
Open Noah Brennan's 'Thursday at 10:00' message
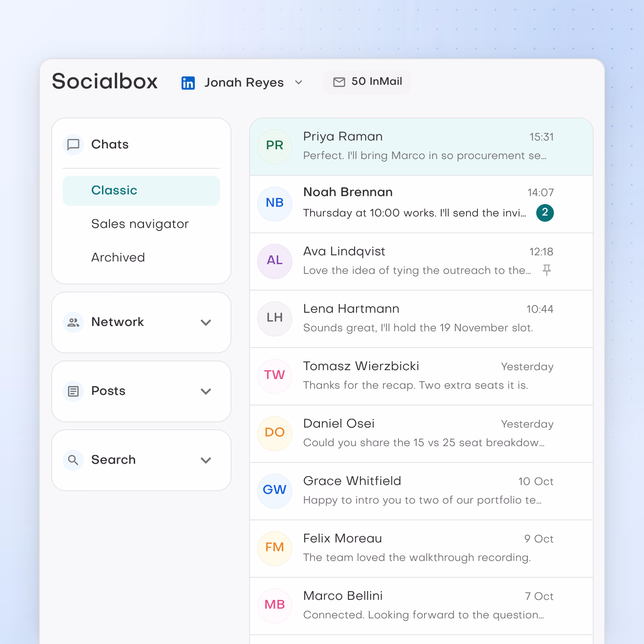[x=414, y=213]
